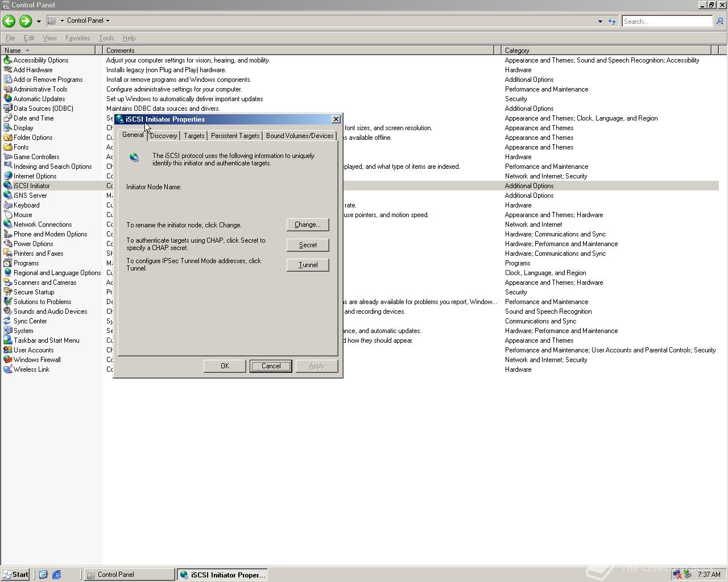Click the Keyboard icon
Screen dimensions: 728x582
click(7, 205)
